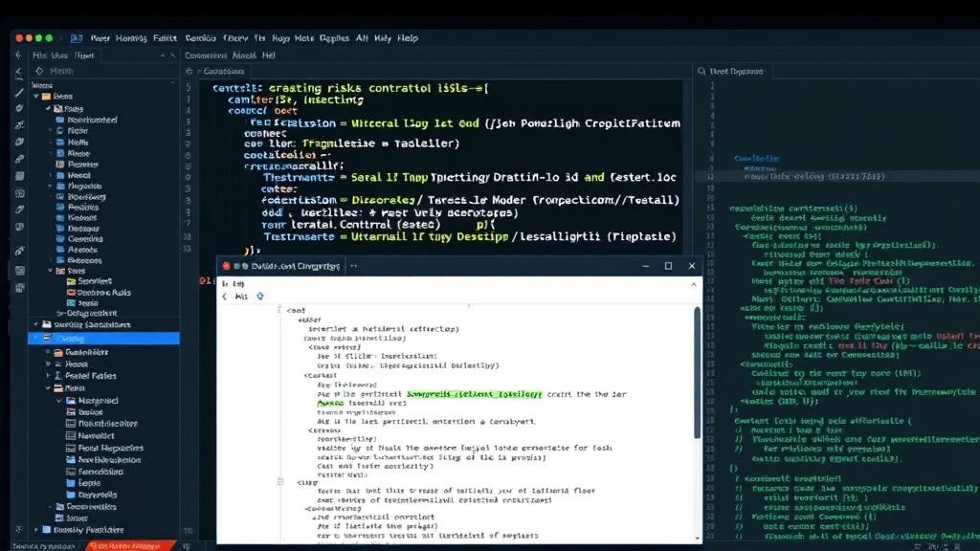Open the Help menu in the menu bar
Viewport: 980px width, 551px height.
click(408, 38)
